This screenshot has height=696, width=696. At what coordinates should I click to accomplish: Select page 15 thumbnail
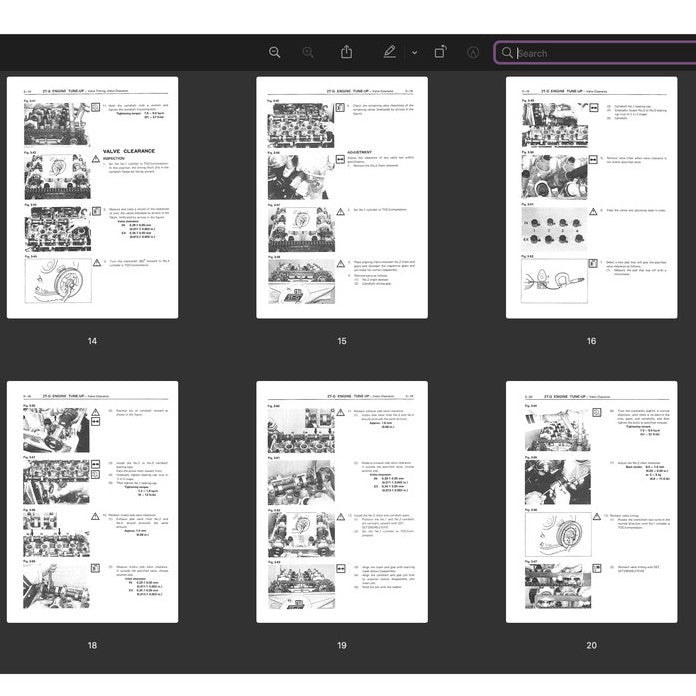click(x=342, y=198)
